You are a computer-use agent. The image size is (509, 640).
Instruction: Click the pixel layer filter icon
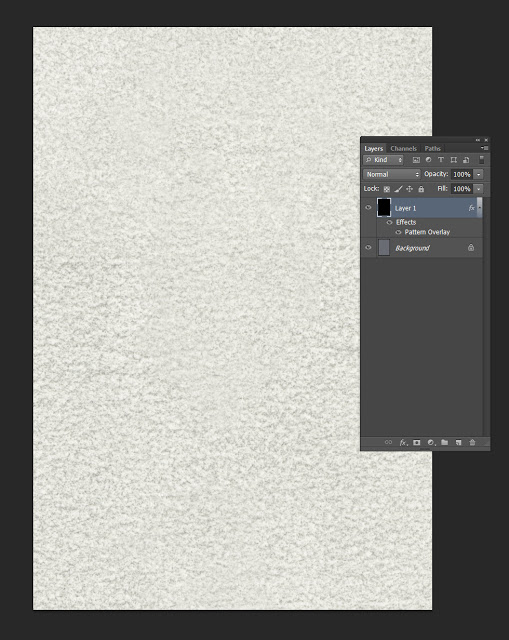[416, 160]
